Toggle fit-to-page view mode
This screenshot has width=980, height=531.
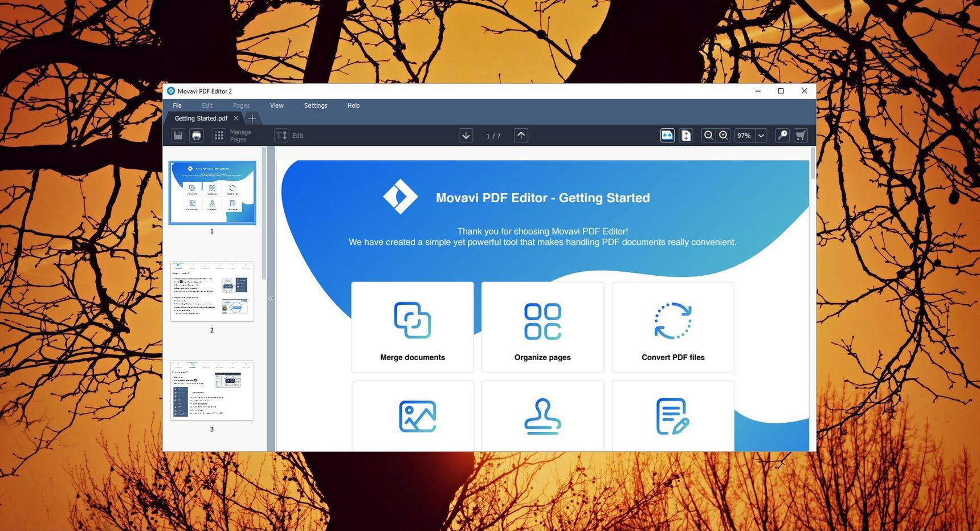click(686, 136)
